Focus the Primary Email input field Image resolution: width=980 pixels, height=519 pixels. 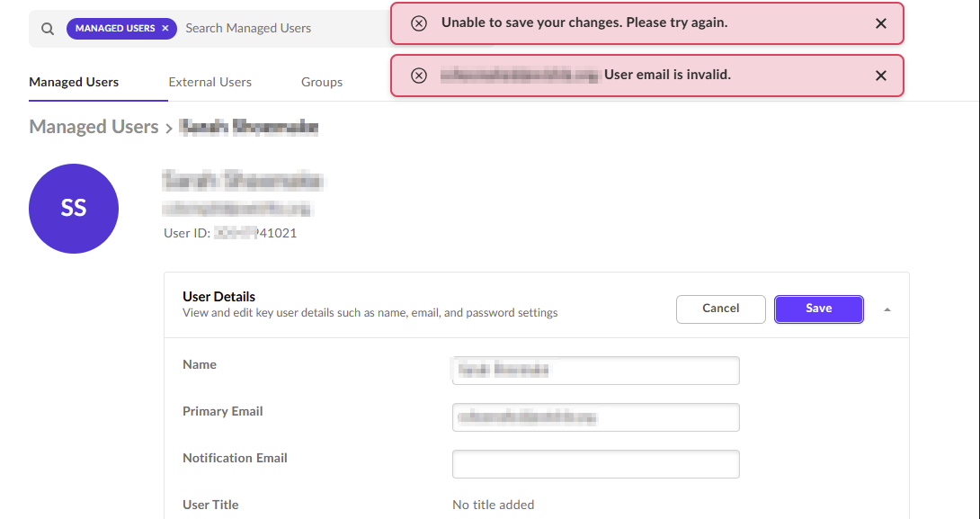click(x=595, y=417)
